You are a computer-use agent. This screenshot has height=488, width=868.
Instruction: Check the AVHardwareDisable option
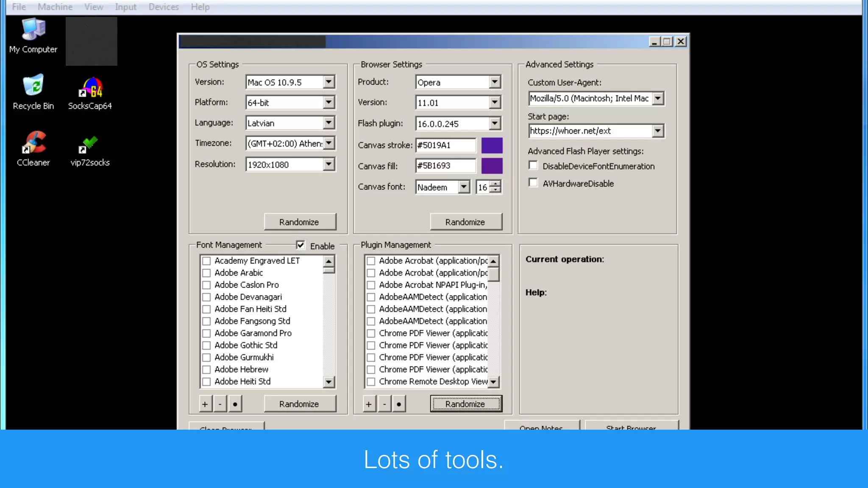(533, 183)
